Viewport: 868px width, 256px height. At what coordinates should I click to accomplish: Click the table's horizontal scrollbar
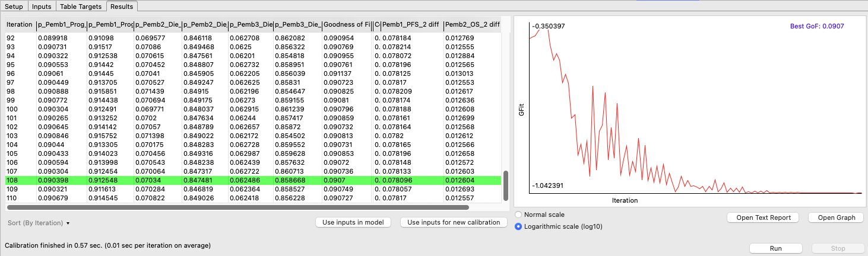(237, 207)
